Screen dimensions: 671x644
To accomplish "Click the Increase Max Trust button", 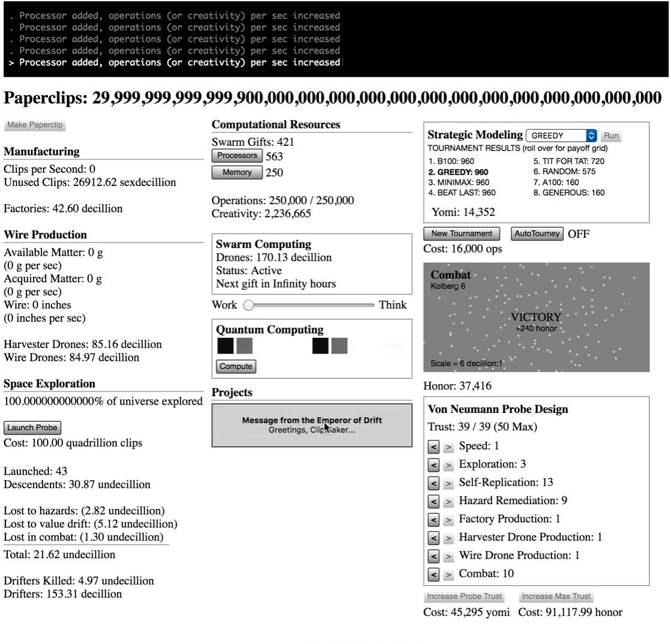I will pos(556,597).
